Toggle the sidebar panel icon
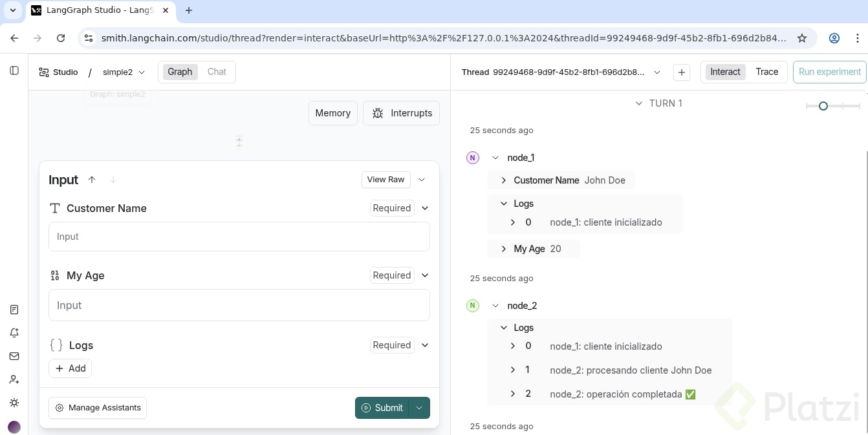 (x=14, y=70)
